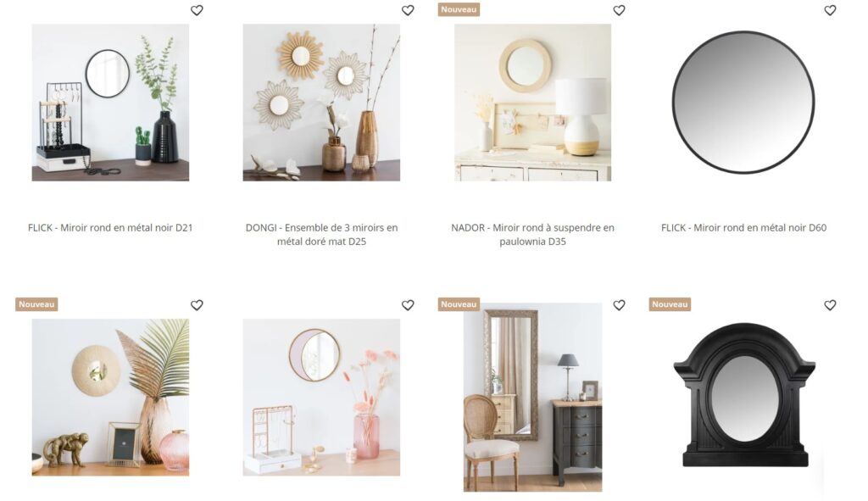Image resolution: width=868 pixels, height=501 pixels.
Task: Click wishlist heart for black oval mirror
Action: pyautogui.click(x=830, y=305)
